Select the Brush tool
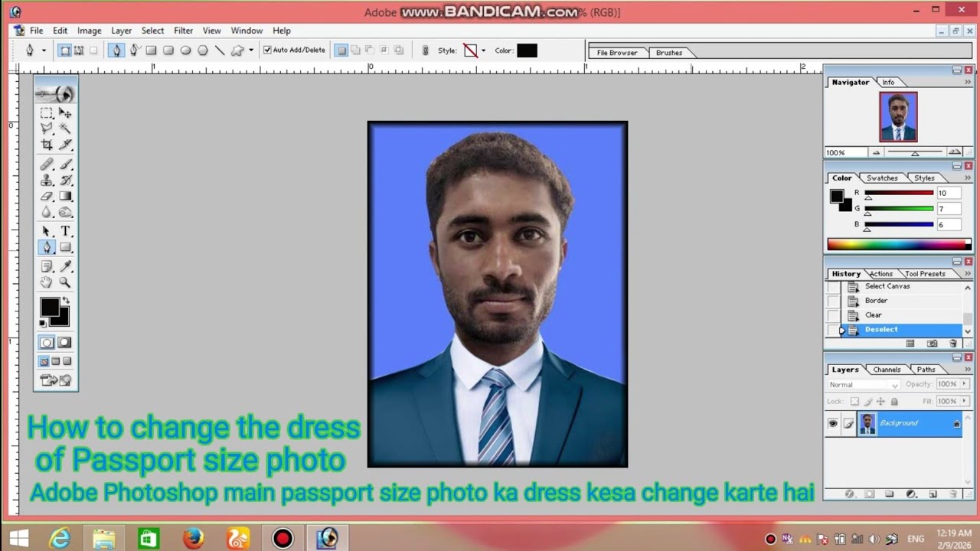 65,164
